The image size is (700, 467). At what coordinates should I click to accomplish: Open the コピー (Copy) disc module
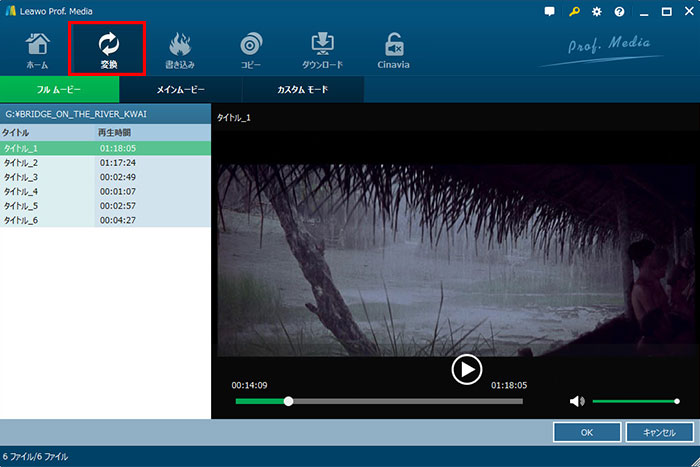[251, 50]
